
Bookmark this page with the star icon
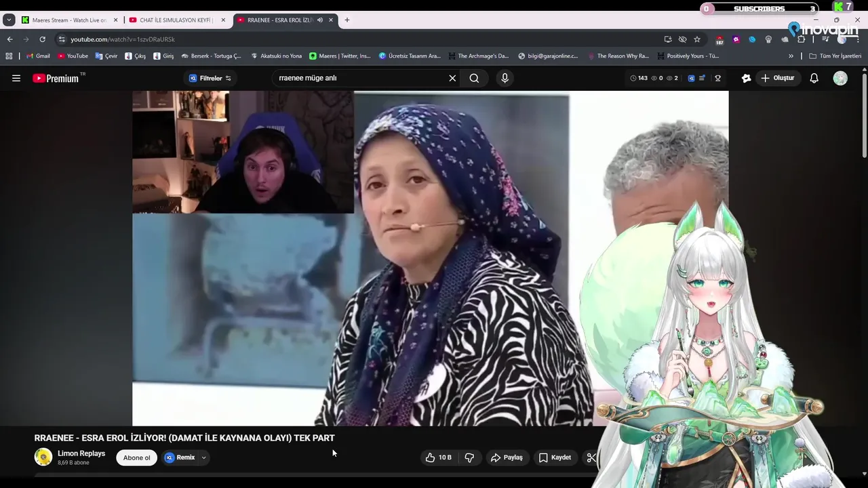click(x=697, y=39)
